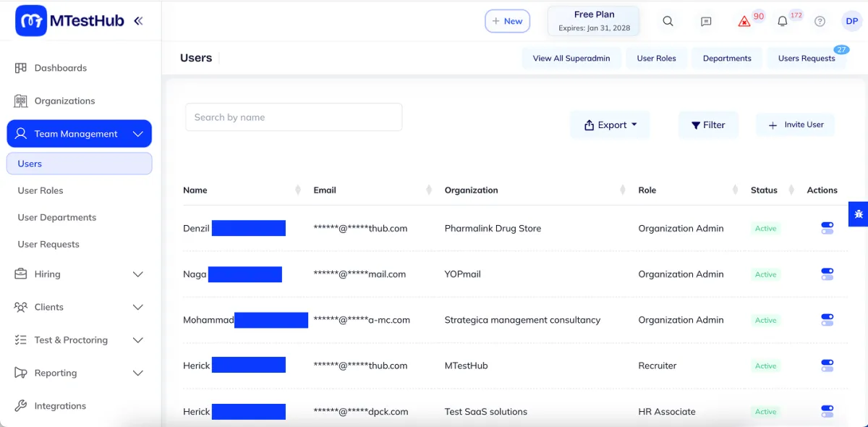Click the Users page heading

point(196,58)
